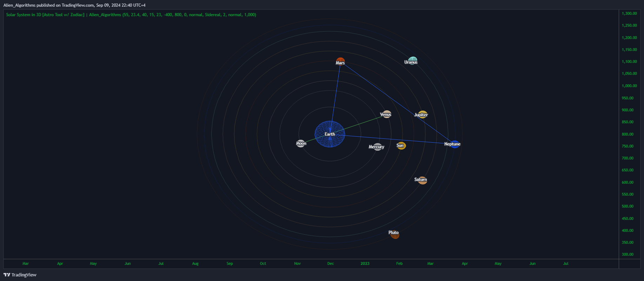Click the Saturn planet marker
Screen dimensions: 644x281
point(423,180)
